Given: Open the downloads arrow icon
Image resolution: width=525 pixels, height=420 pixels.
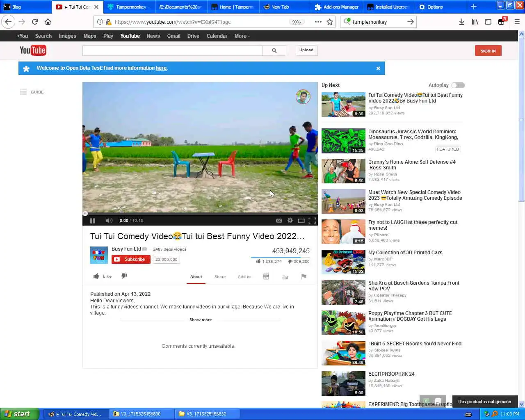Looking at the screenshot, I should (461, 22).
